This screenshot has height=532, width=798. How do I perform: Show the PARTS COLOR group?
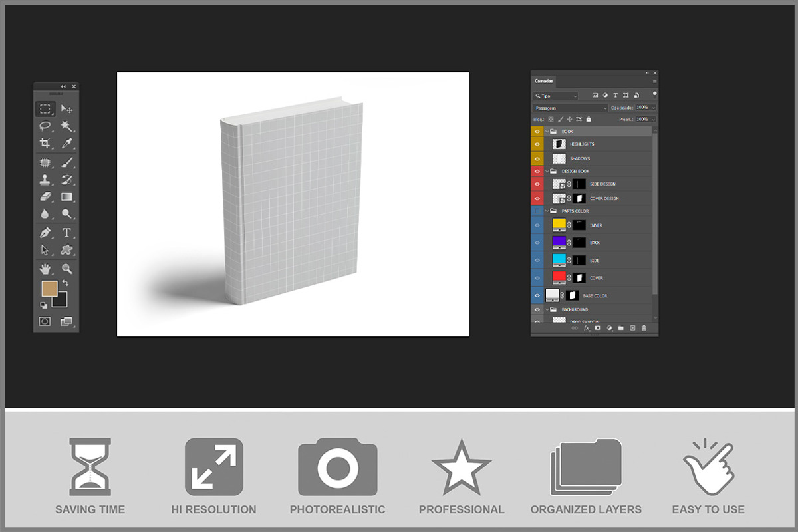(537, 211)
